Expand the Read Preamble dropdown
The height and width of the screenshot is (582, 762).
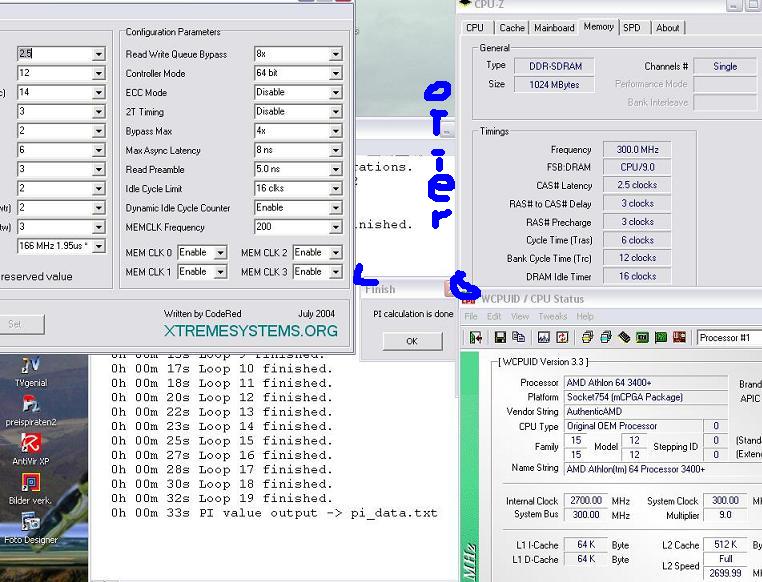(x=335, y=170)
